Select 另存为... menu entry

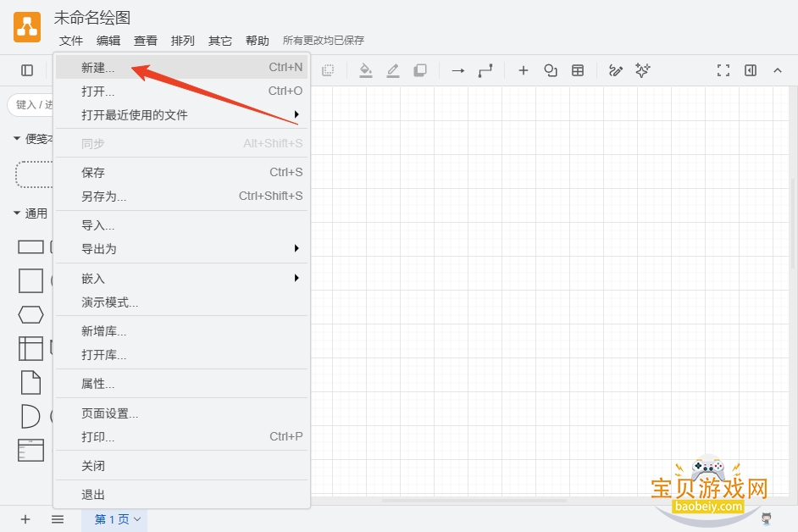click(x=181, y=196)
